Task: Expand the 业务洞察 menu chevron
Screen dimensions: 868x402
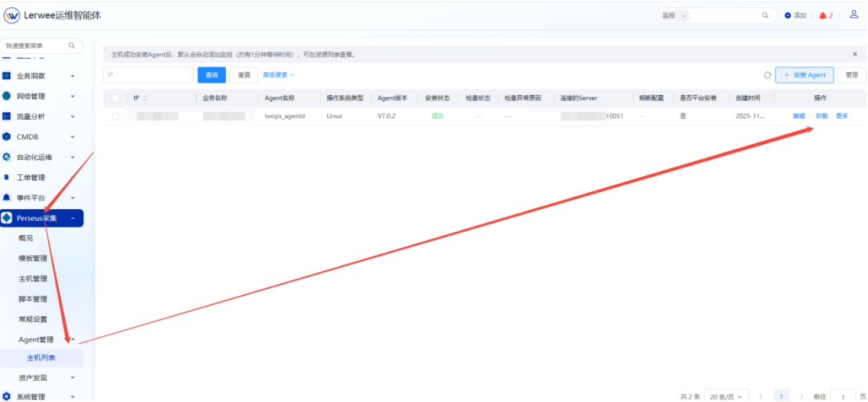Action: tap(72, 76)
